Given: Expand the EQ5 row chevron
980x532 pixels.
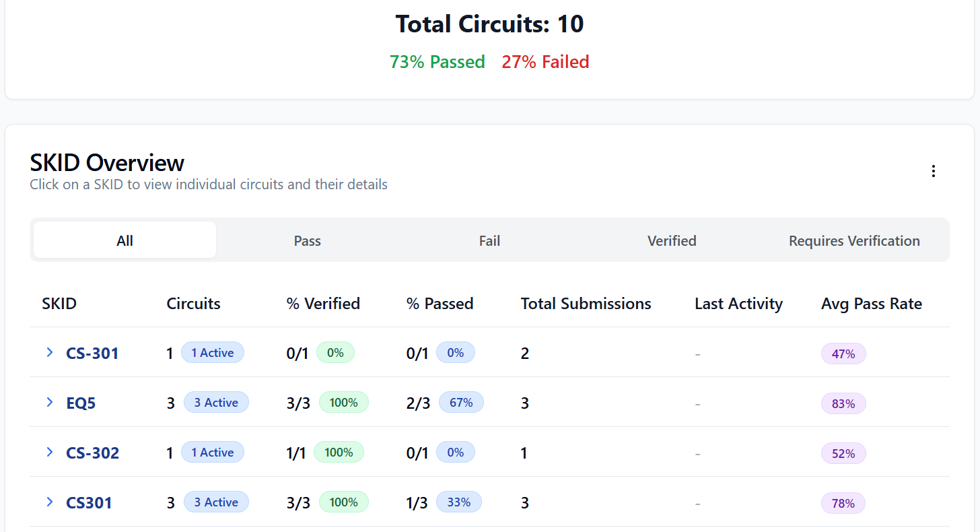Looking at the screenshot, I should tap(49, 402).
